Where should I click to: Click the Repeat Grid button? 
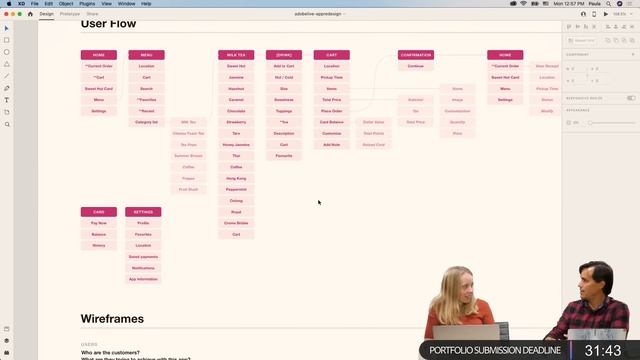click(x=582, y=40)
